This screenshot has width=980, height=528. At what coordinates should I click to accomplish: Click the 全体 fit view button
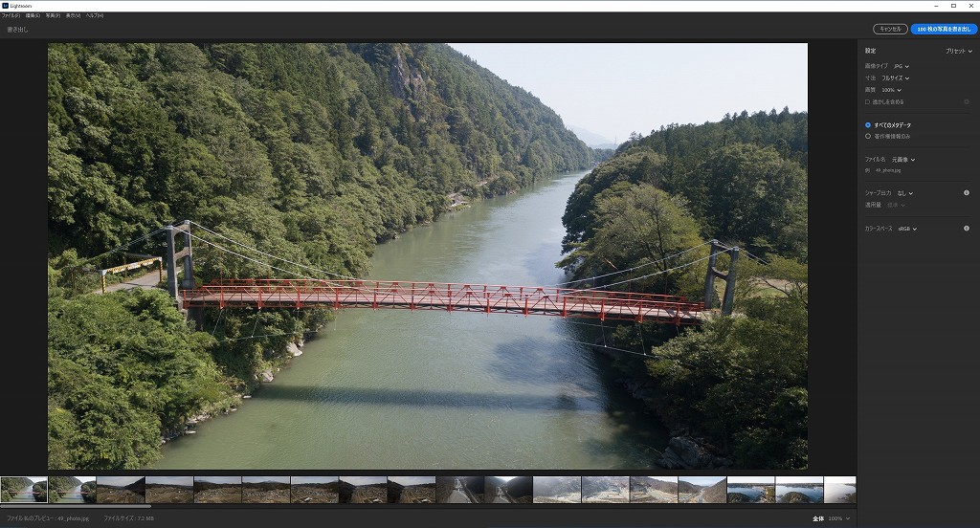pyautogui.click(x=818, y=518)
